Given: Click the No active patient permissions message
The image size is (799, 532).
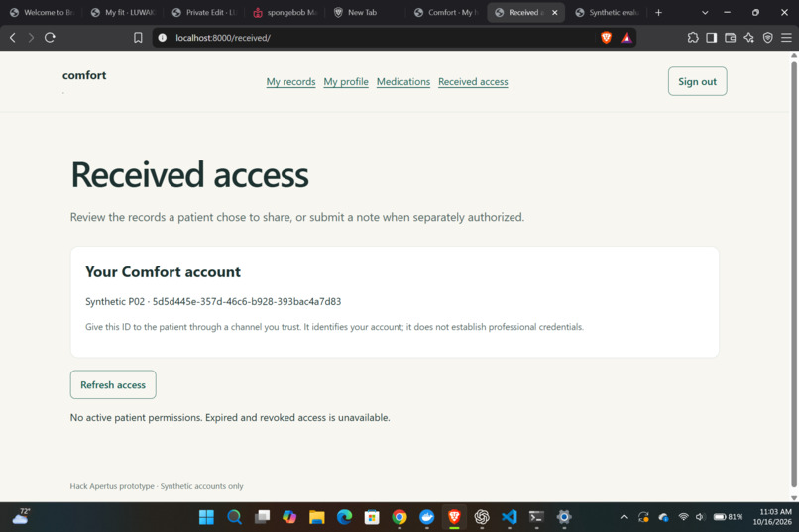Looking at the screenshot, I should pos(230,417).
